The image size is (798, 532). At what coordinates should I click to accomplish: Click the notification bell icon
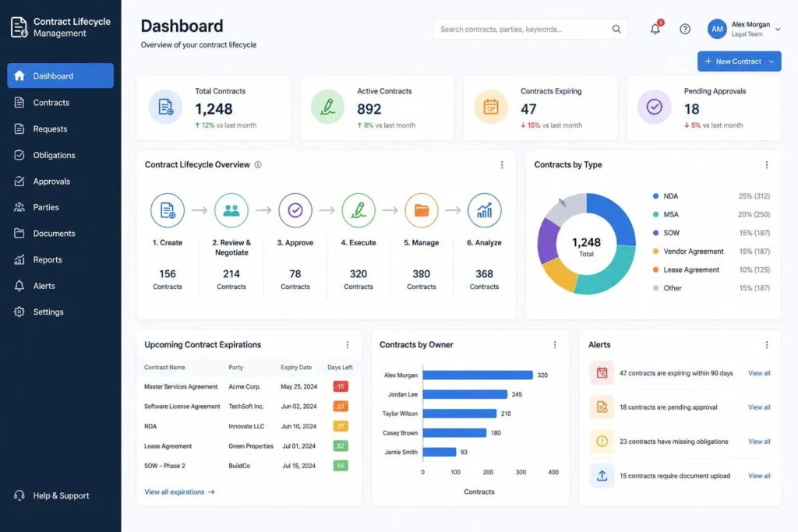[x=655, y=29]
